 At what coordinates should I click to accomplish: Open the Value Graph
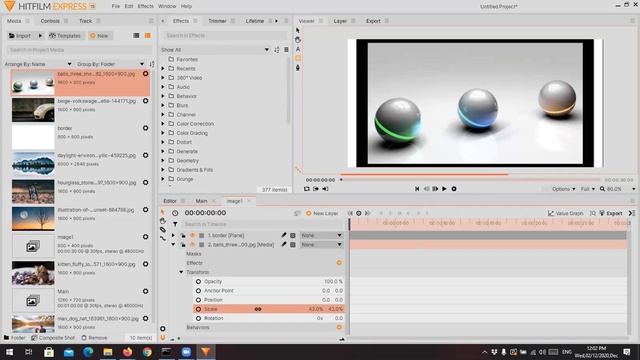pos(565,213)
